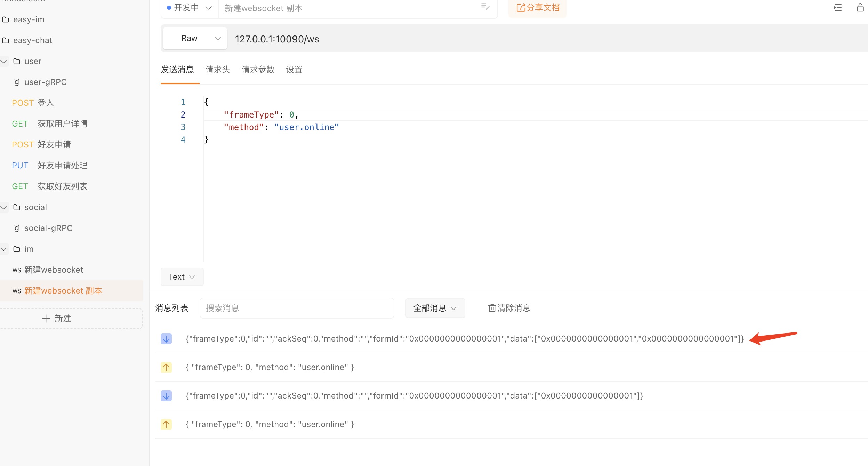Click WS icon of 新建websocket 副本
Viewport: 868px width, 466px height.
[17, 291]
